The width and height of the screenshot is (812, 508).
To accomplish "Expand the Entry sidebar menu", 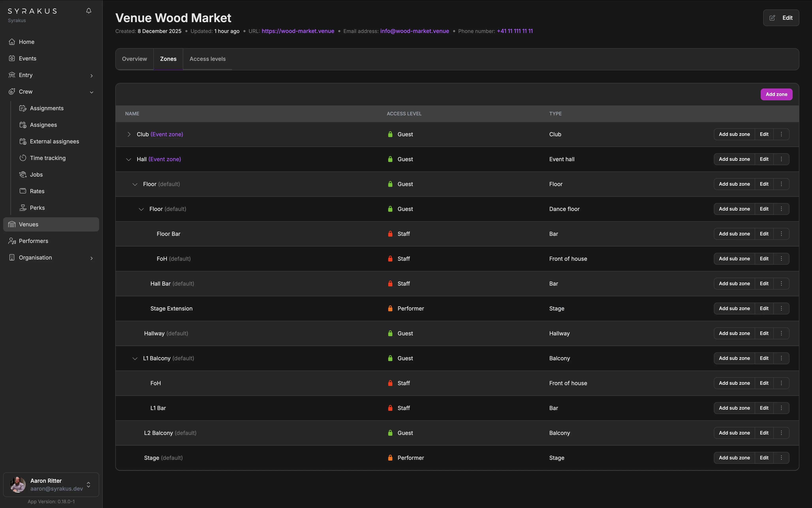I will 91,76.
